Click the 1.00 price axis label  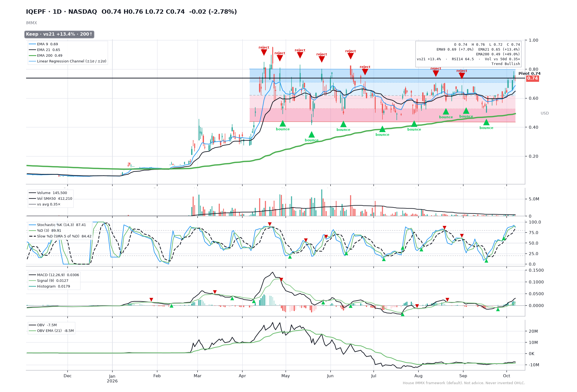pyautogui.click(x=534, y=40)
